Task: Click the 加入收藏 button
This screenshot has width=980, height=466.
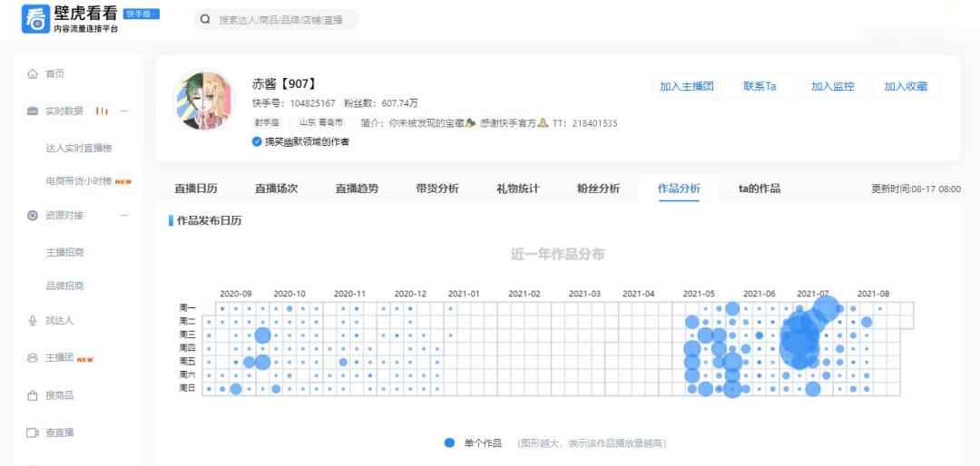Action: coord(906,86)
